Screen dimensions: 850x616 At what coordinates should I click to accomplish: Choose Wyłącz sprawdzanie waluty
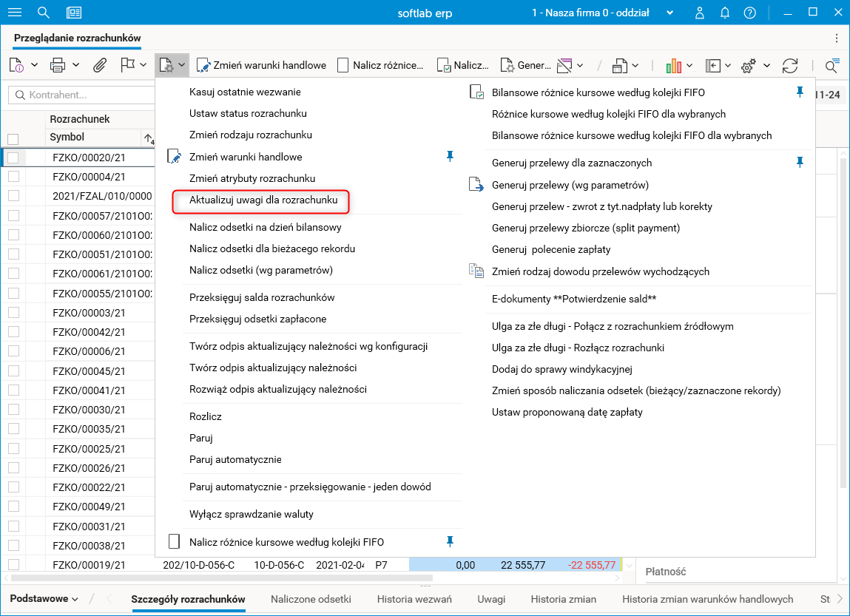click(251, 514)
